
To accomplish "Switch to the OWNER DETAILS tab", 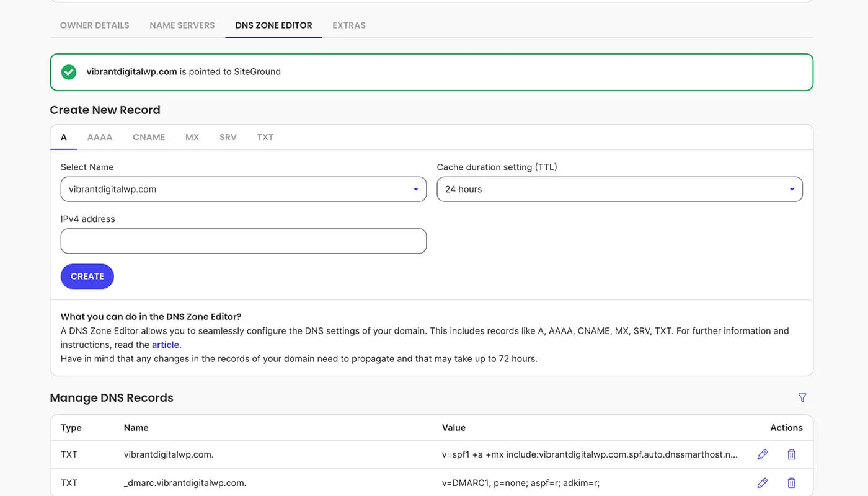I will pos(94,25).
